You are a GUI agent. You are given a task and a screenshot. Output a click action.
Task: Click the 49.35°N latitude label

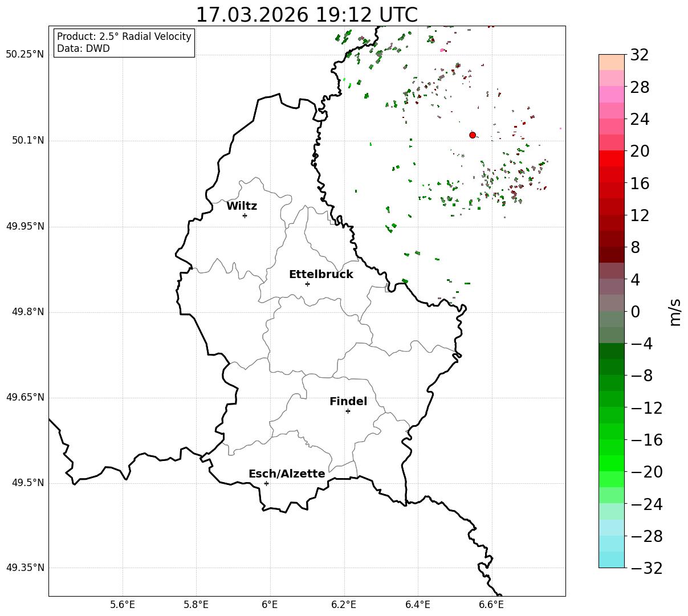25,568
